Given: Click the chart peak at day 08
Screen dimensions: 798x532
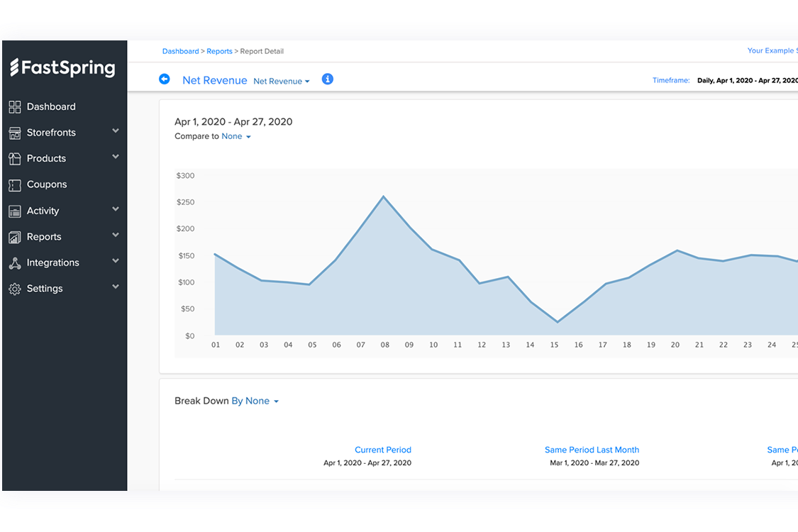Looking at the screenshot, I should tap(384, 196).
